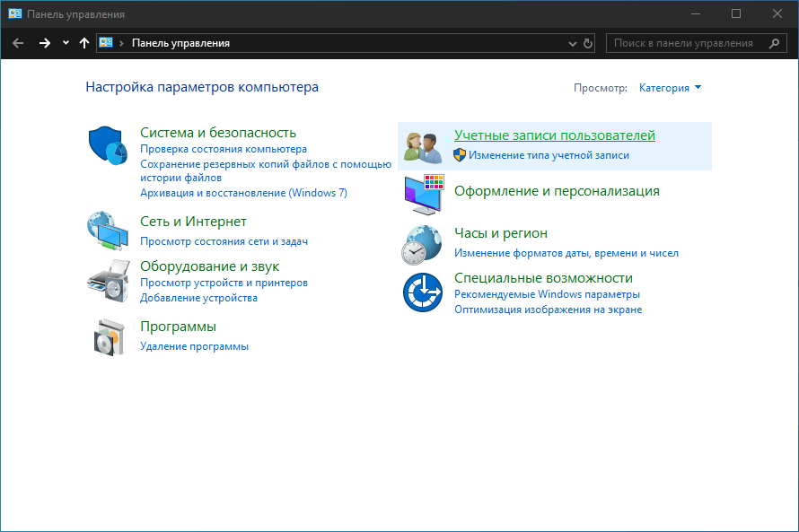Click Изменение форматов даты, времени и чисел
799x532 pixels.
[x=566, y=253]
